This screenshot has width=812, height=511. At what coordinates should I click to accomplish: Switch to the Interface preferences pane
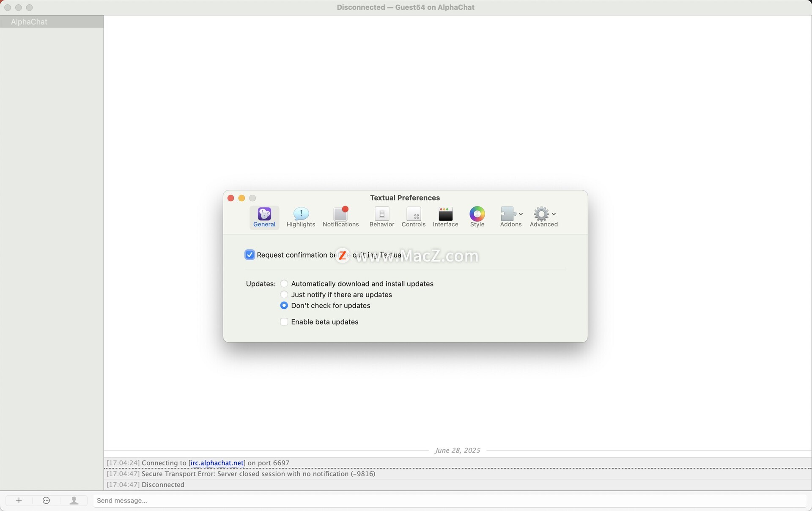[x=445, y=217]
